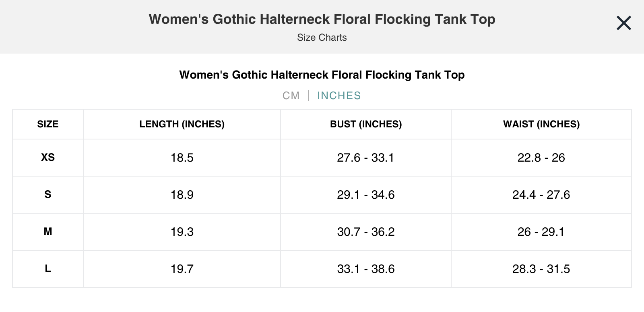Screen dimensions: 644x312
Task: Click the SIZE column header
Action: click(48, 124)
